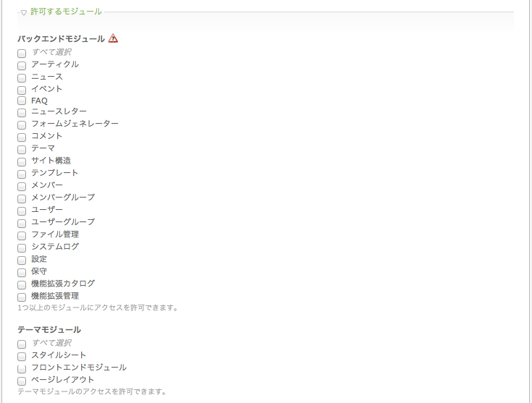Tick the メンバーグループ checkbox
The image size is (532, 403).
click(x=22, y=198)
